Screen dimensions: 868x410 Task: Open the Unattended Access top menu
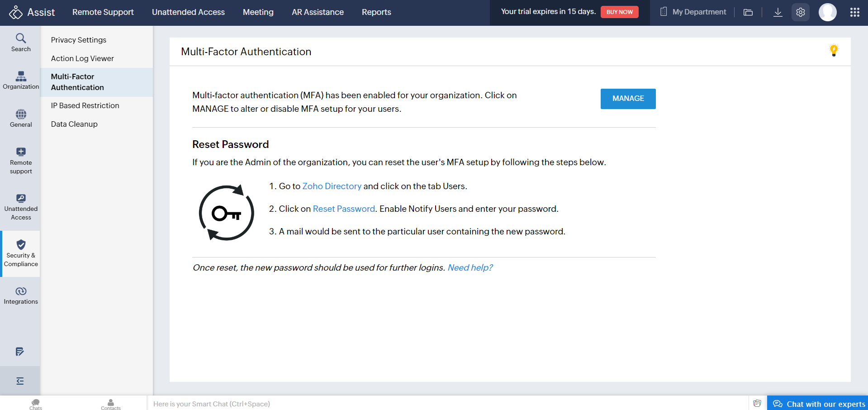[x=188, y=12]
